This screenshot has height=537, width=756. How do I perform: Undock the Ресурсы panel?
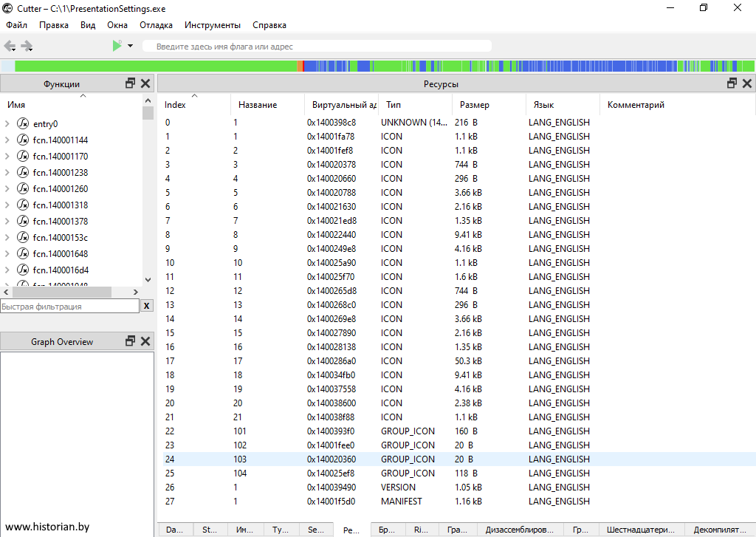coord(732,83)
